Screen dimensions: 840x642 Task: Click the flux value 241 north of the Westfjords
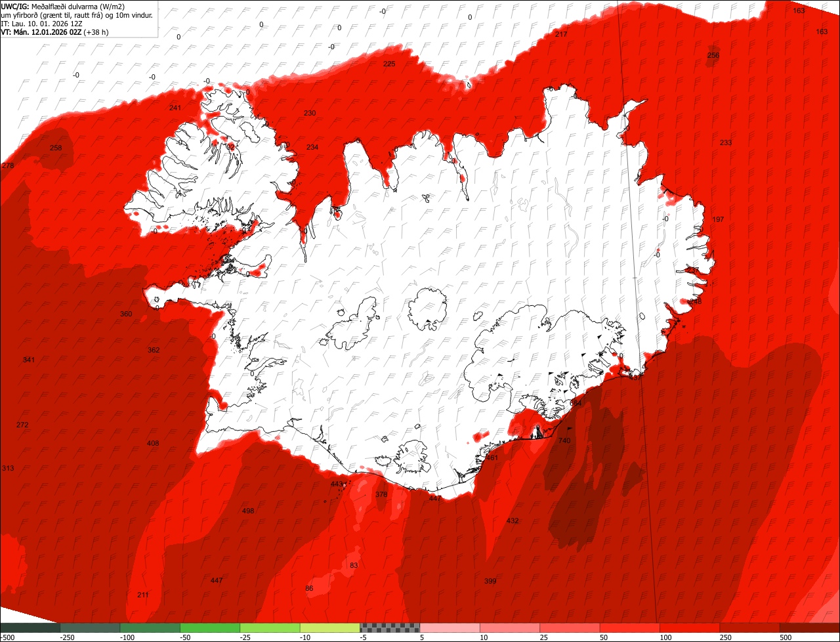175,108
